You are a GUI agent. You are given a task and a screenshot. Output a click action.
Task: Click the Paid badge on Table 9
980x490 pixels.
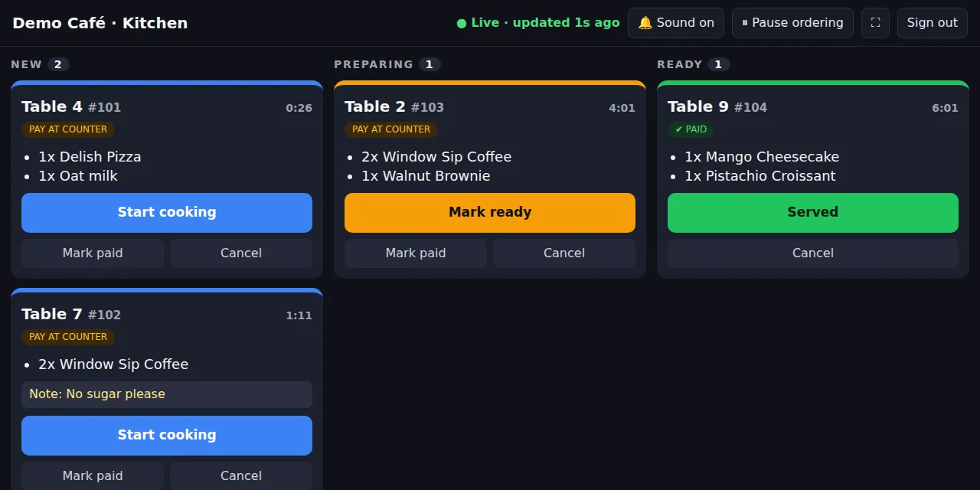(x=691, y=129)
